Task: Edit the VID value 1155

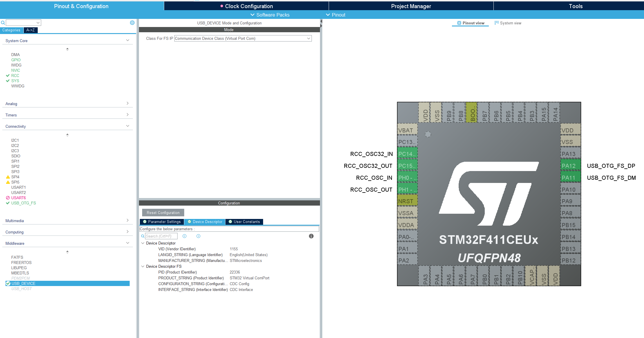Action: coord(234,249)
